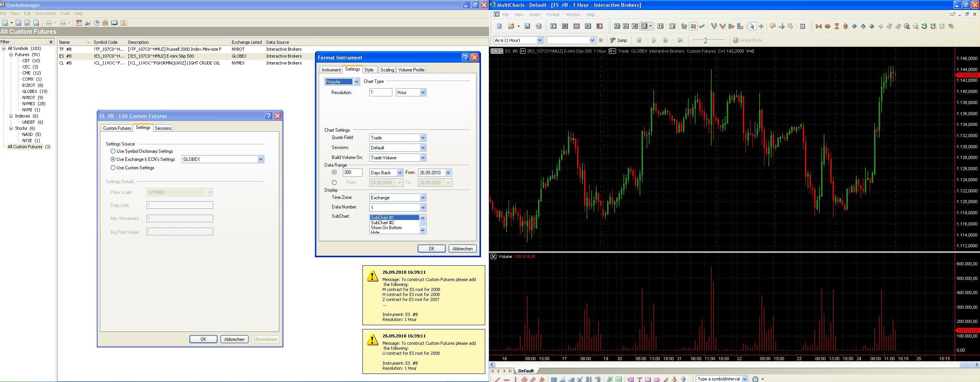The height and width of the screenshot is (382, 980).
Task: Collapse the Futures tree node in QuoteManager
Action: click(11, 55)
